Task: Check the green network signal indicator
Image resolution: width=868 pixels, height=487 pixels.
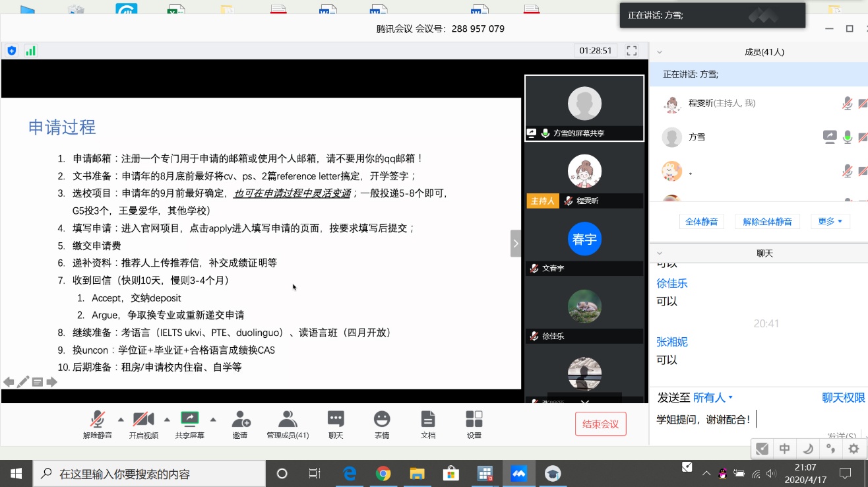Action: (30, 50)
